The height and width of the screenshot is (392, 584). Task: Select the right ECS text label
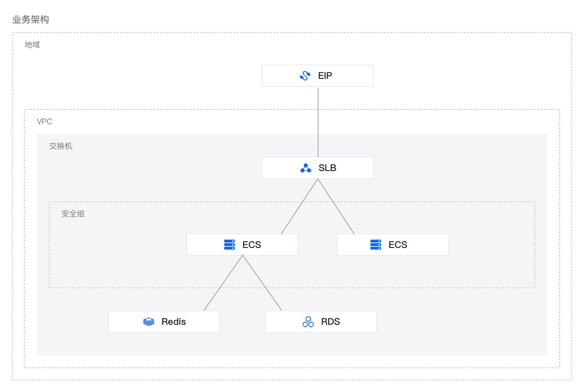(x=398, y=245)
